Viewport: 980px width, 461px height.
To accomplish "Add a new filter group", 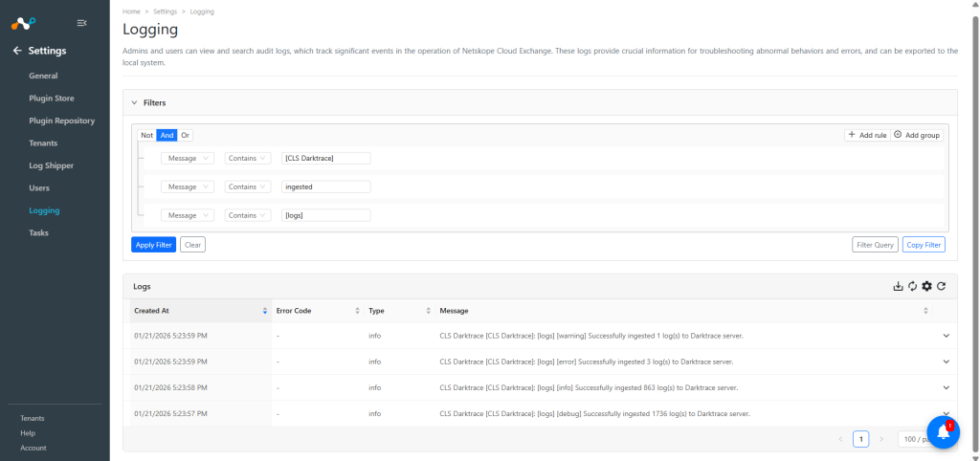I will point(918,135).
